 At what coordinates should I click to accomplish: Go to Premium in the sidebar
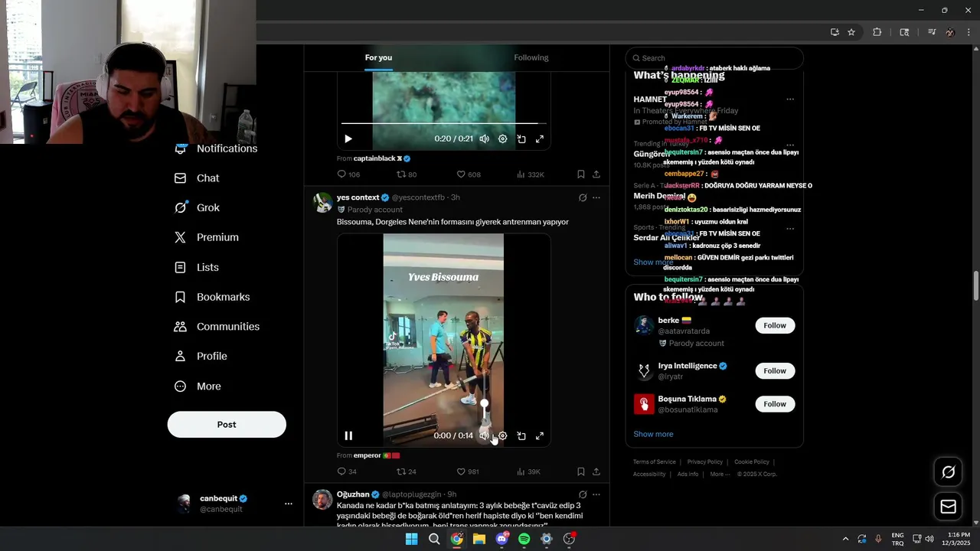[x=206, y=237]
